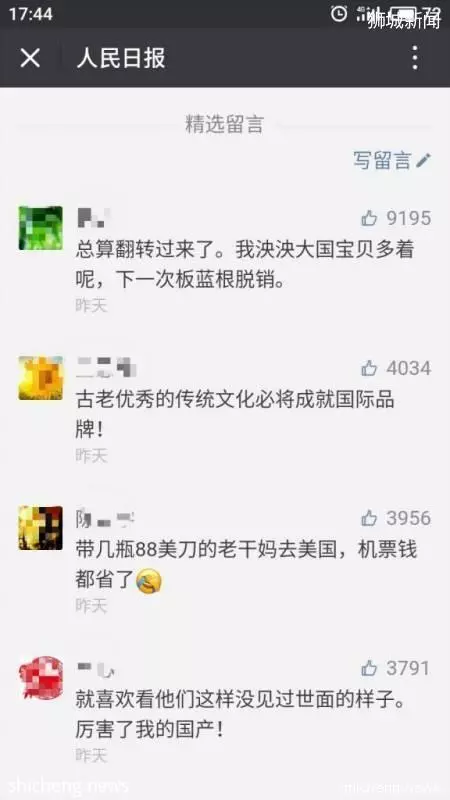Select the comment saying 厉害了我的国产
450x800 pixels.
240,715
